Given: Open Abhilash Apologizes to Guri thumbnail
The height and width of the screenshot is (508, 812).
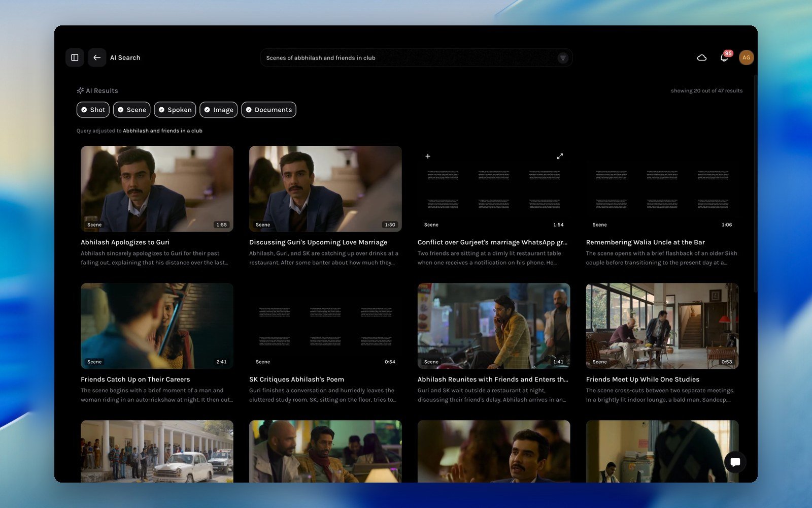Looking at the screenshot, I should [x=157, y=189].
